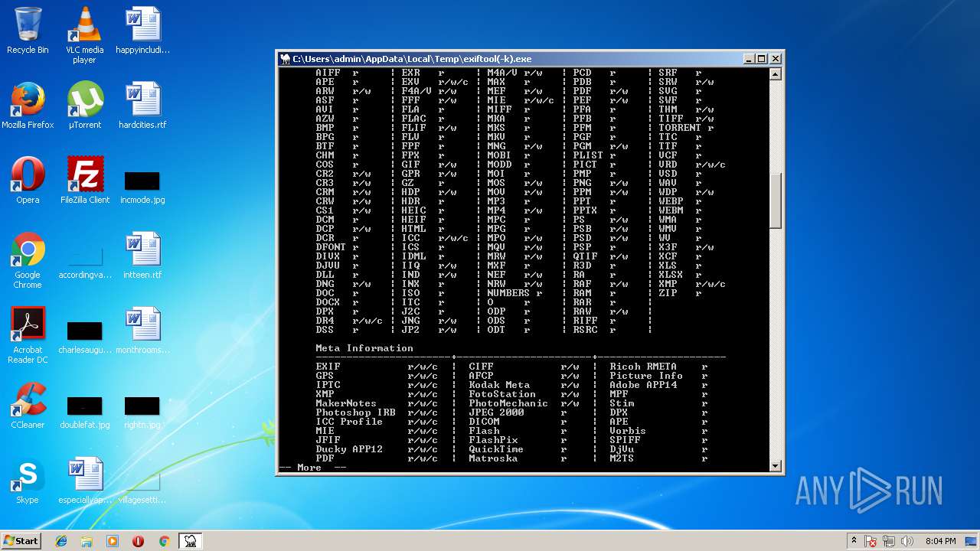Maximize the exiftool console window
980x551 pixels.
[x=761, y=59]
